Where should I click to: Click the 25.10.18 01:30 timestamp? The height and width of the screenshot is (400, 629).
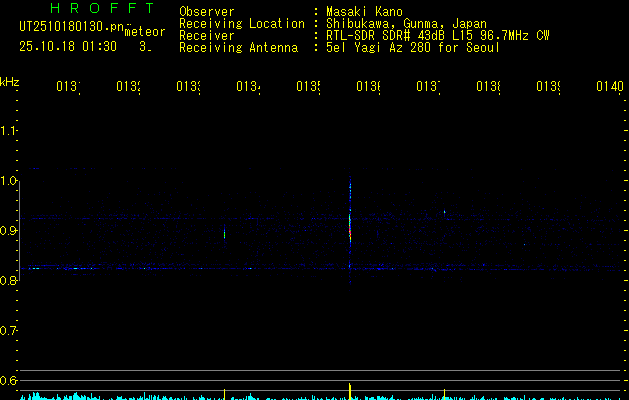[68, 46]
